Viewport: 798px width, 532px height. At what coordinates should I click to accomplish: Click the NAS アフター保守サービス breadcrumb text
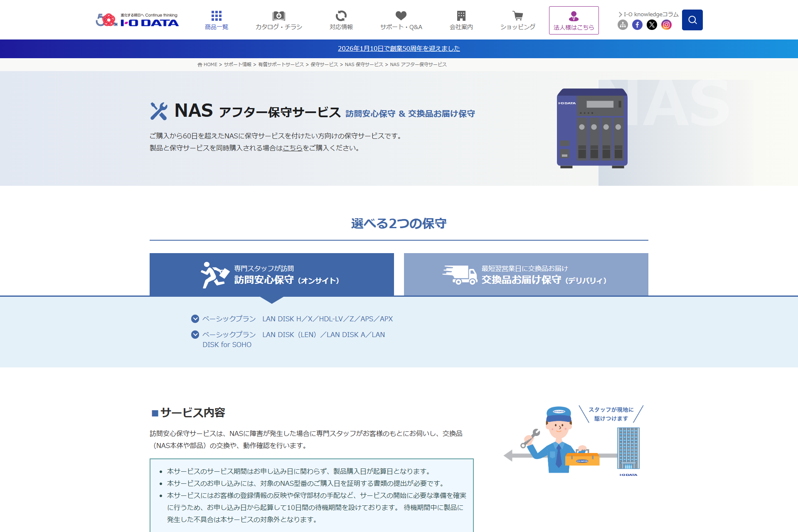point(418,65)
